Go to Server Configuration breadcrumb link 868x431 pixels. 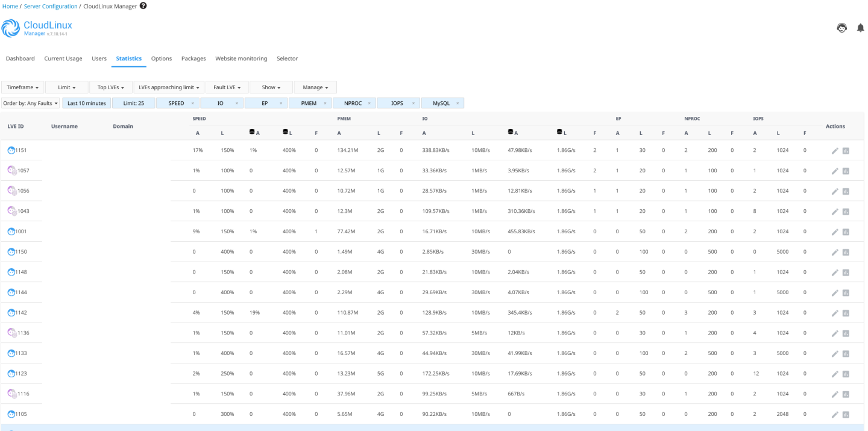point(51,6)
